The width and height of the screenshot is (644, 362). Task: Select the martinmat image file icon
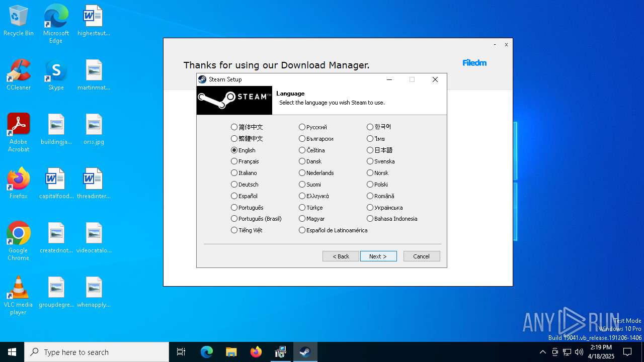click(x=94, y=75)
